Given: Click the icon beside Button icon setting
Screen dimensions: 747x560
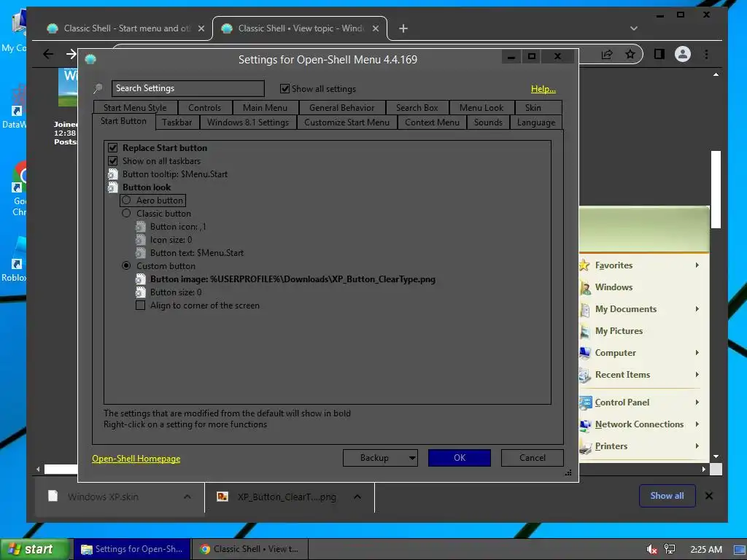Looking at the screenshot, I should (141, 227).
